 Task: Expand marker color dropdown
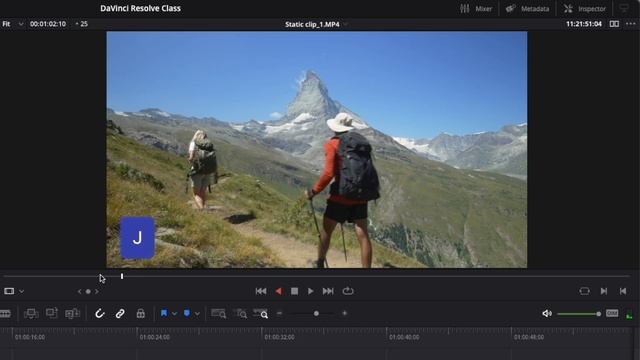197,313
